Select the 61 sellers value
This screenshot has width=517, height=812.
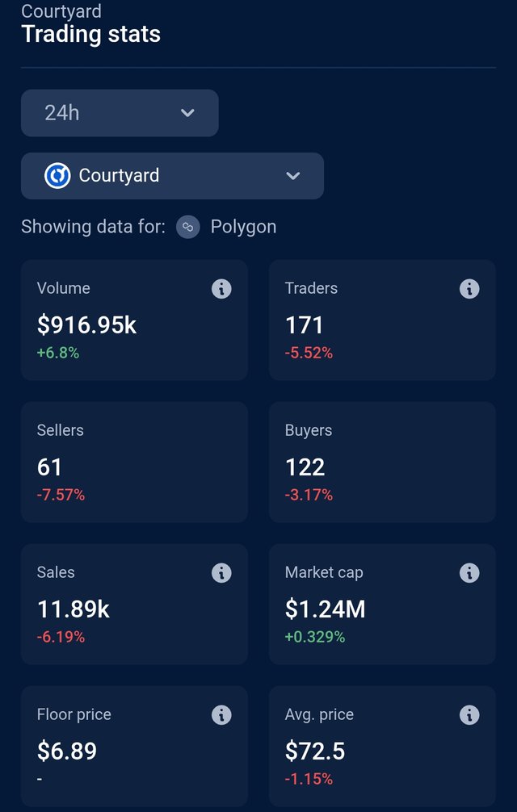tap(49, 467)
